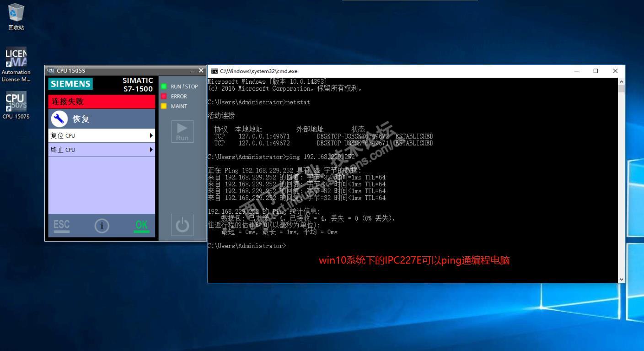Close the cmd.exe window
The width and height of the screenshot is (644, 351).
point(615,71)
